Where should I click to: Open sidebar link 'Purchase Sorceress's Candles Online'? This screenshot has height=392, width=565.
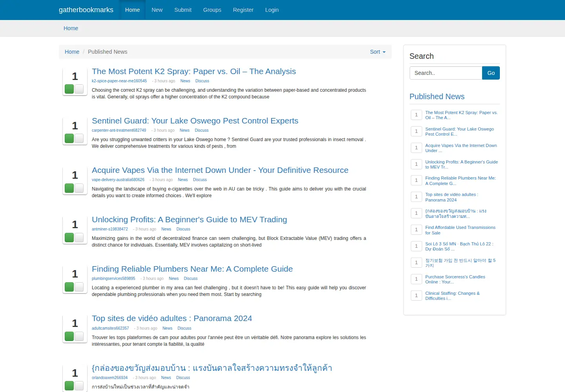[x=455, y=279]
